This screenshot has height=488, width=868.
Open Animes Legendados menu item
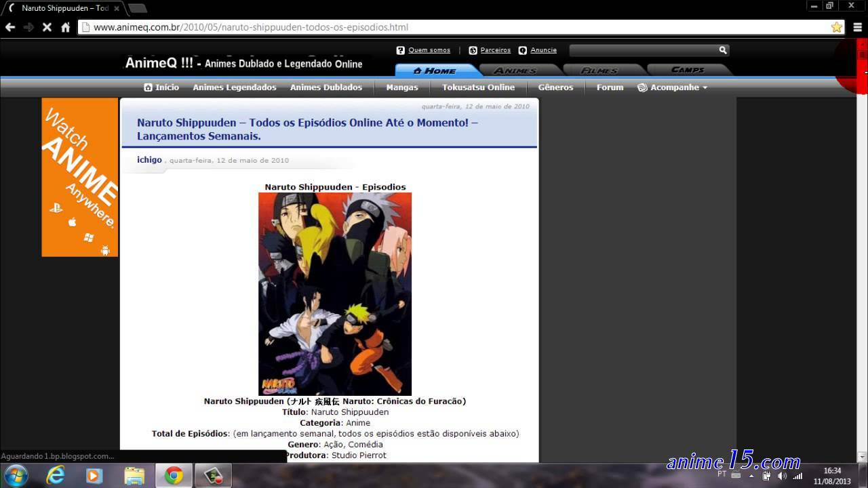pos(235,87)
